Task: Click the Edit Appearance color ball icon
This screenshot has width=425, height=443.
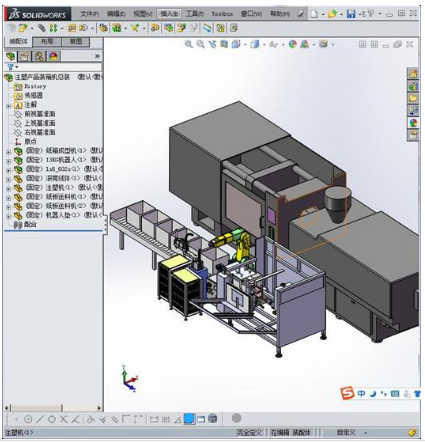Action: click(x=292, y=44)
